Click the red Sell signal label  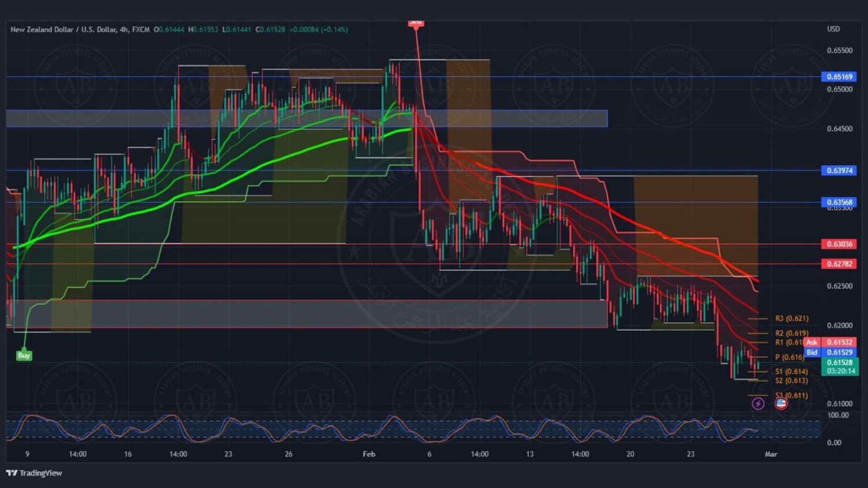(x=415, y=23)
